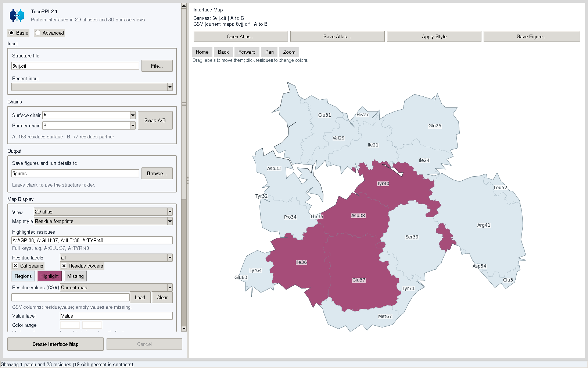Open the Highlight color swatch
588x368 pixels.
[50, 276]
